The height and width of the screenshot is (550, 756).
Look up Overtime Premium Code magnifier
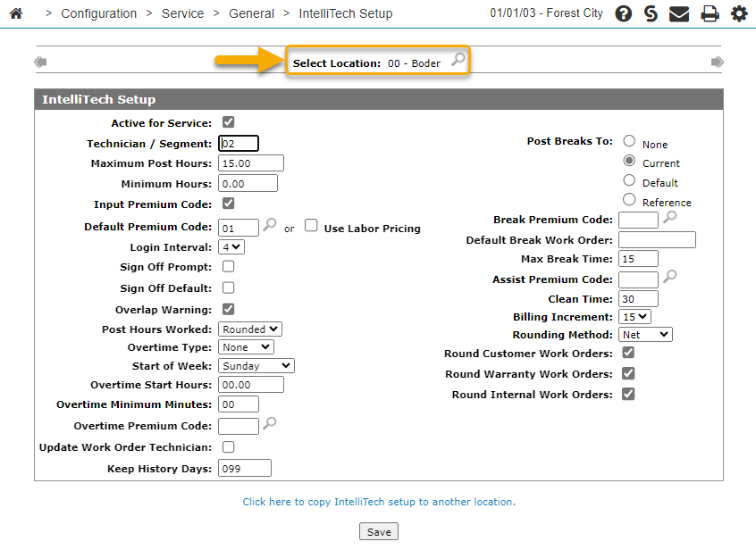[270, 423]
